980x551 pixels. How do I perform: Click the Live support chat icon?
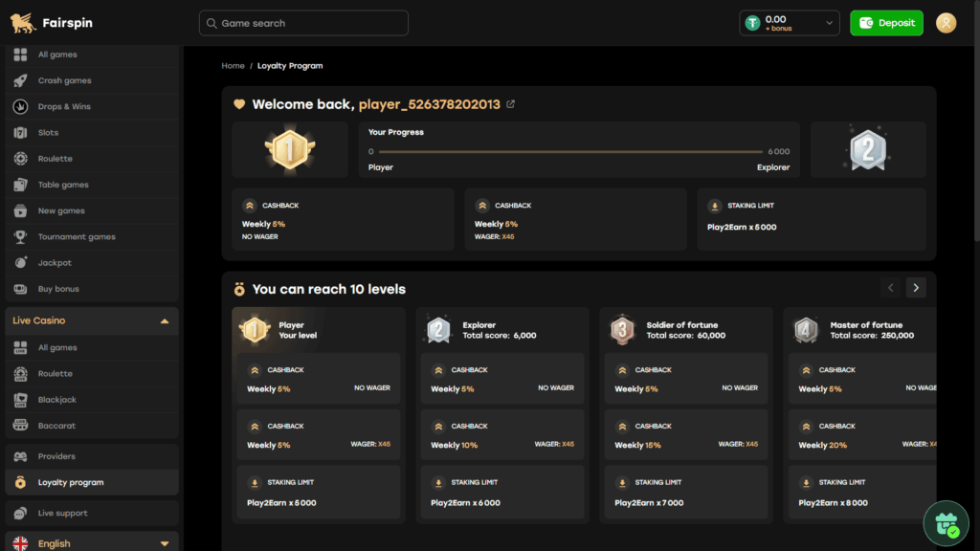tap(21, 514)
